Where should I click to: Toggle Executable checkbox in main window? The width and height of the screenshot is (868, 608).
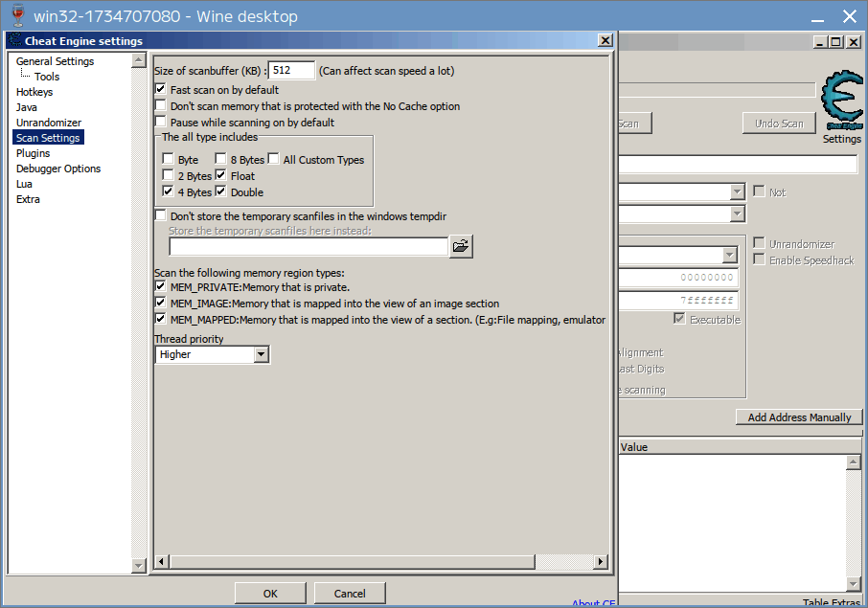(679, 319)
